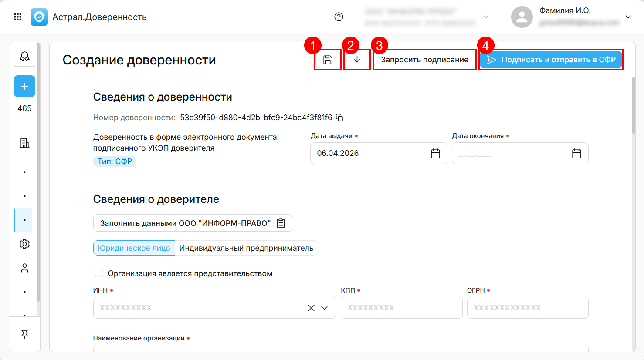Screen dimensions: 644x360
Task: Open calendar for Дата окончания field
Action: pyautogui.click(x=576, y=153)
